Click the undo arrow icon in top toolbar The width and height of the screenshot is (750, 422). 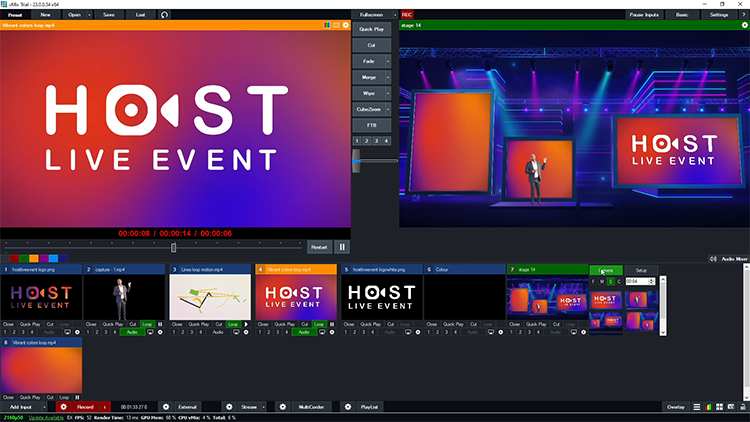tap(164, 15)
